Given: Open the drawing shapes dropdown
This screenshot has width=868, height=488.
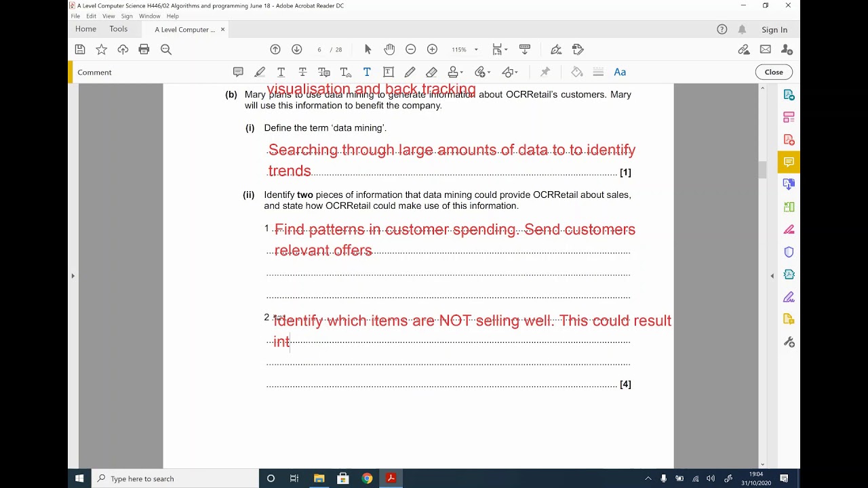Looking at the screenshot, I should click(x=510, y=72).
